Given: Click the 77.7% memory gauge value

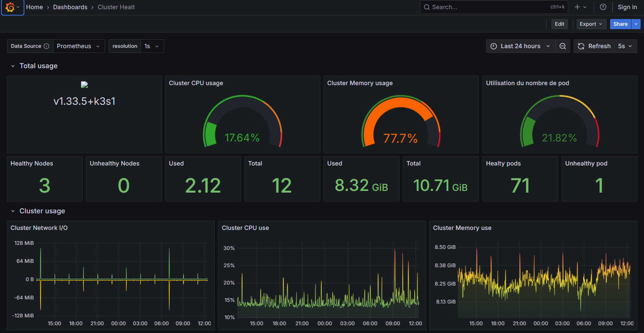Looking at the screenshot, I should click(x=400, y=138).
